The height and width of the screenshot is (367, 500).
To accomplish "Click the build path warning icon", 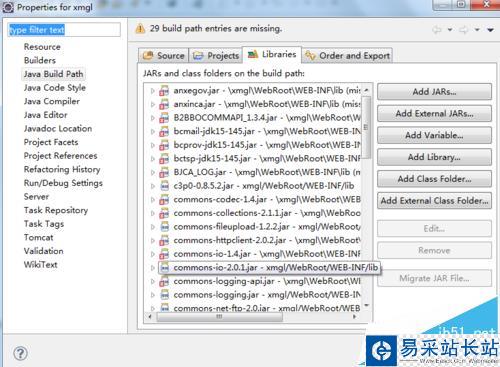I will (x=140, y=29).
